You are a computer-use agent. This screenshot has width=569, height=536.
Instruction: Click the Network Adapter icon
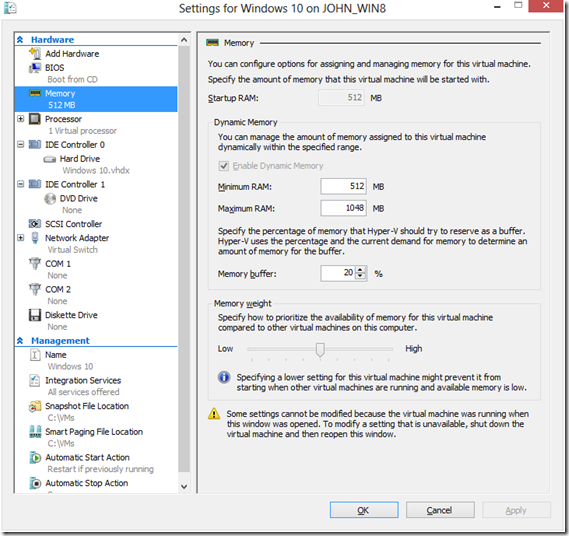point(35,238)
